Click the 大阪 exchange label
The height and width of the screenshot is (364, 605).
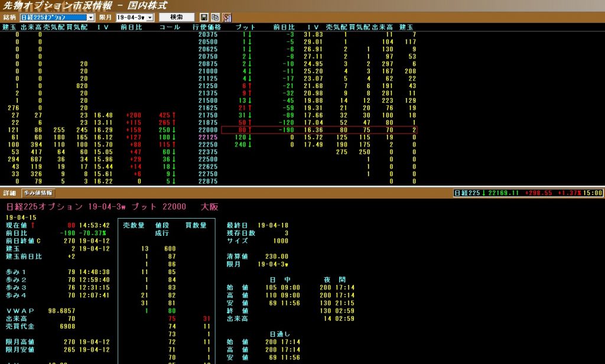(x=210, y=207)
